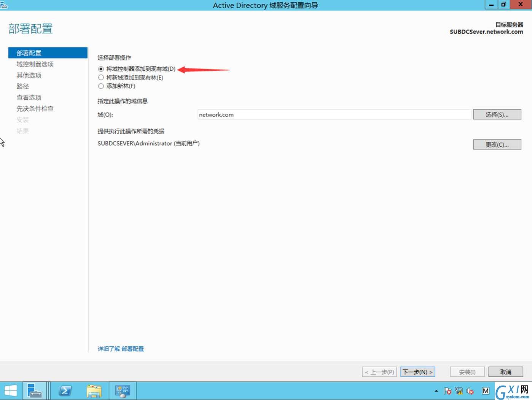Viewport: 532px width, 400px height.
Task: Click the 提供执行此操作所需的凭据 label
Action: point(131,131)
